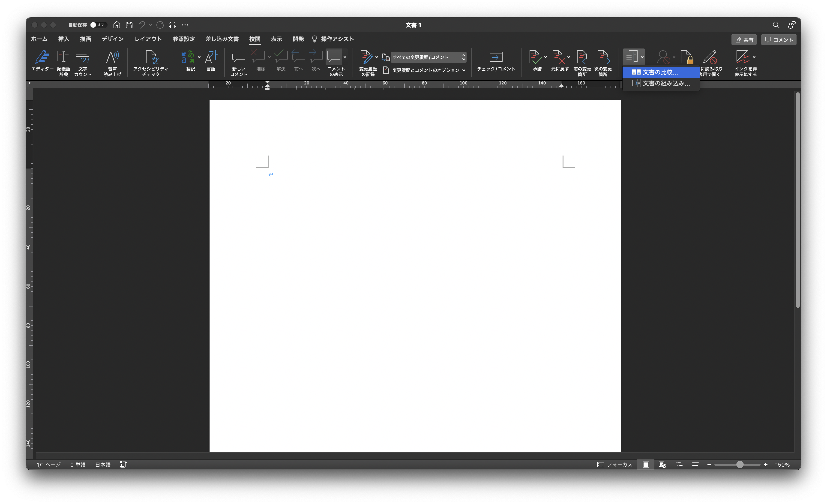This screenshot has width=827, height=504.
Task: Expand the Hide Ink dropdown arrow
Action: 754,57
